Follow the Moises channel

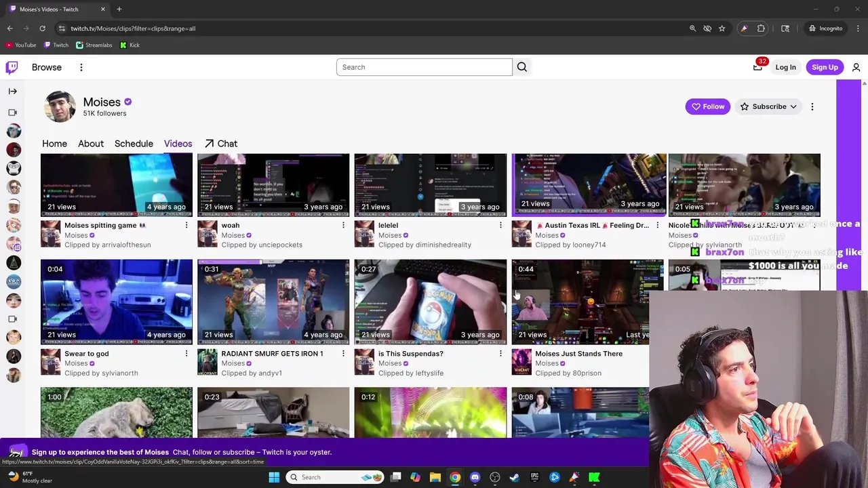[707, 106]
